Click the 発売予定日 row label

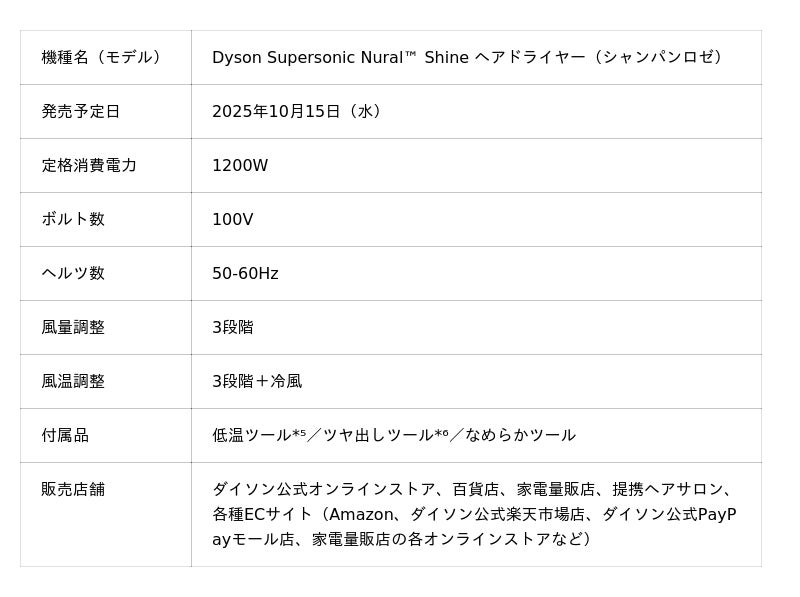[x=81, y=111]
